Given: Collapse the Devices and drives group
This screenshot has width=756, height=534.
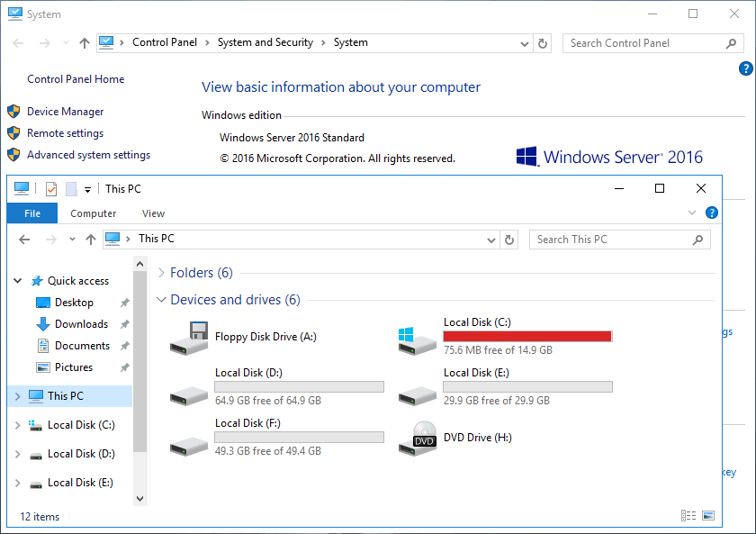Looking at the screenshot, I should point(161,300).
